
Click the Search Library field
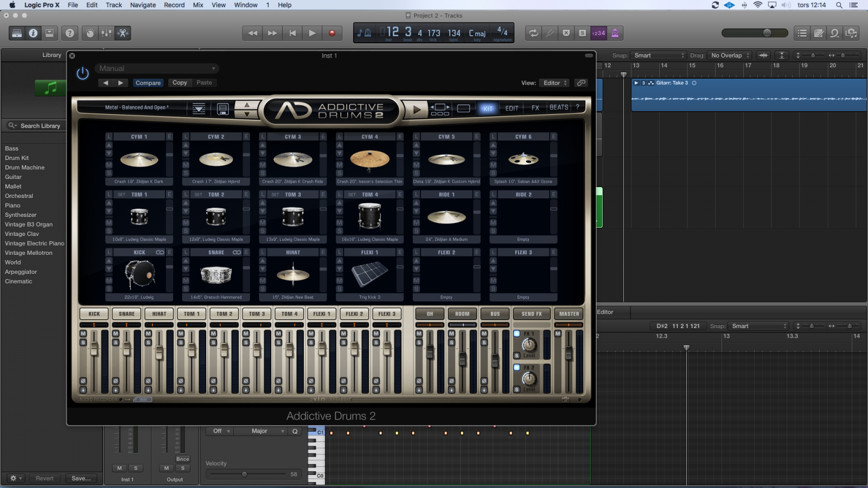coord(34,126)
